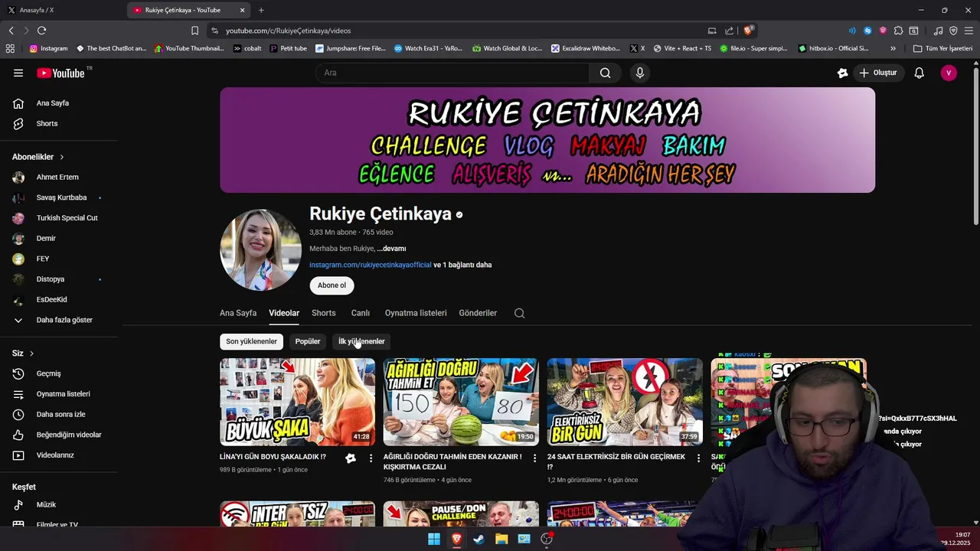Open options for LİNA'YI GÜN BOYU ŞAKALADIK video
980x551 pixels.
point(371,458)
